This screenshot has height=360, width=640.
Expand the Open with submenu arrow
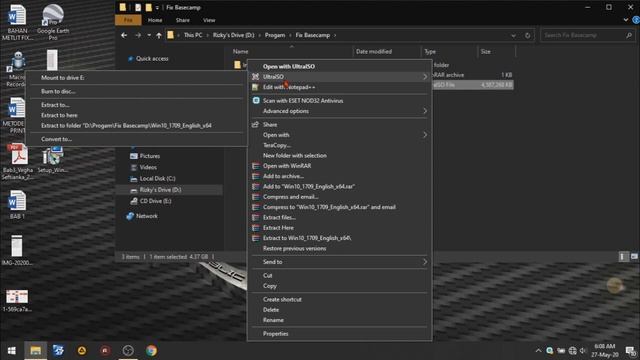point(425,135)
